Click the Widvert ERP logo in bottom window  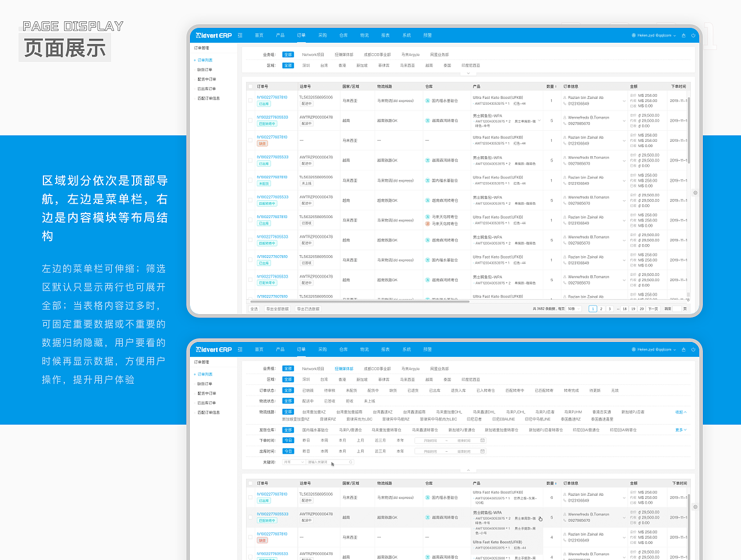click(x=214, y=349)
